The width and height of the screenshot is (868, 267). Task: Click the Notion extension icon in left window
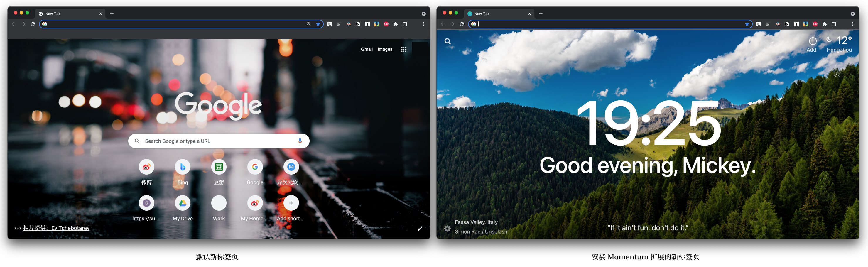[358, 24]
